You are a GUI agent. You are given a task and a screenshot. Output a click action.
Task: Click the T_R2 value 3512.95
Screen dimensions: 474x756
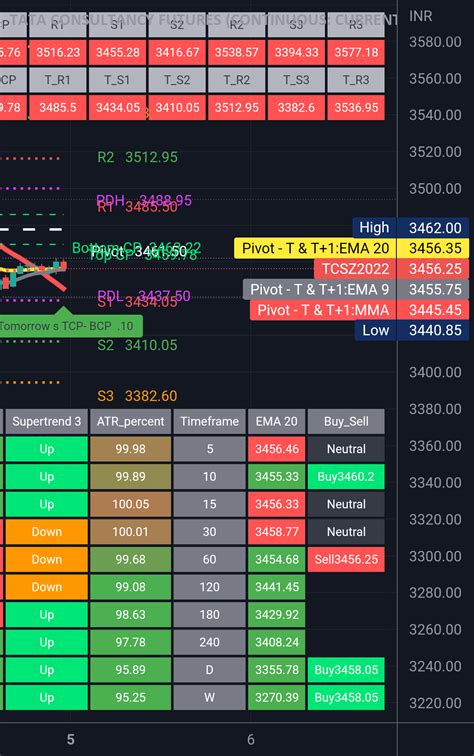[237, 107]
